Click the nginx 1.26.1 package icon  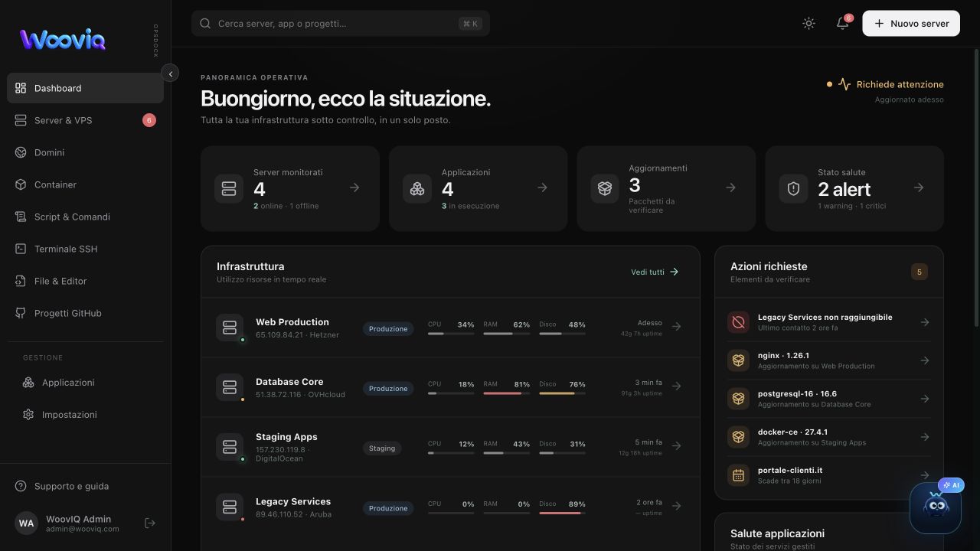[x=738, y=360]
